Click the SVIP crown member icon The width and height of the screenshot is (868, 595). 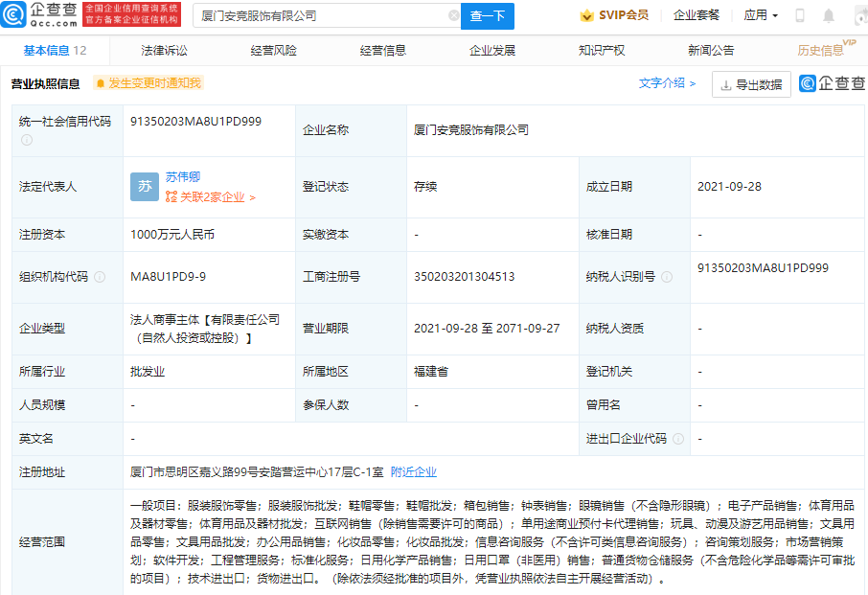[x=586, y=15]
